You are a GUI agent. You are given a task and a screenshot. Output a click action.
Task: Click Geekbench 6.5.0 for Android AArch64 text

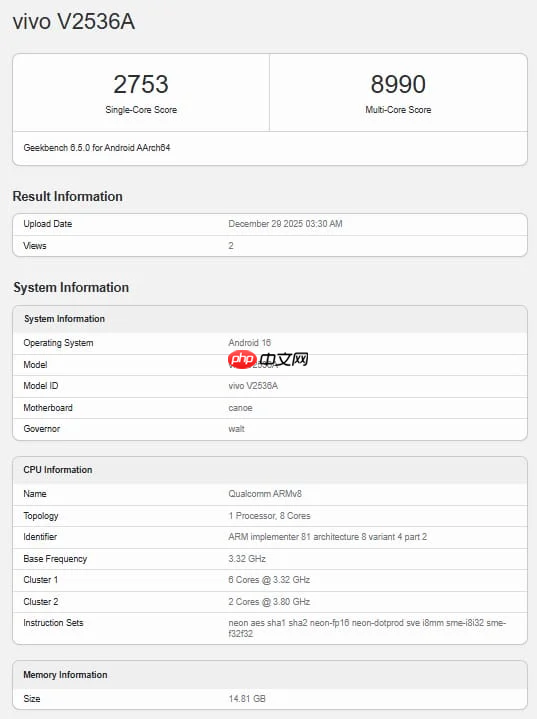point(97,148)
